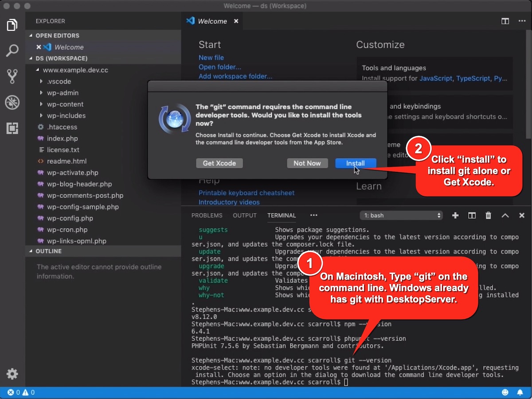532x399 pixels.
Task: Show errors and warnings count in status bar
Action: click(x=21, y=392)
